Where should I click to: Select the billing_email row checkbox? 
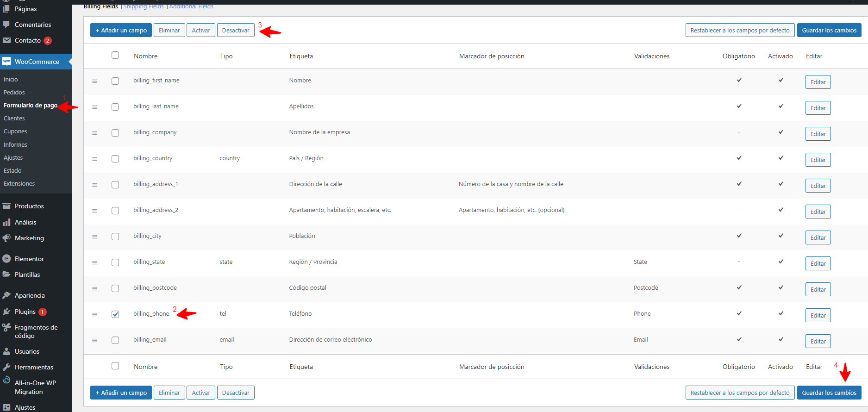[x=115, y=340]
